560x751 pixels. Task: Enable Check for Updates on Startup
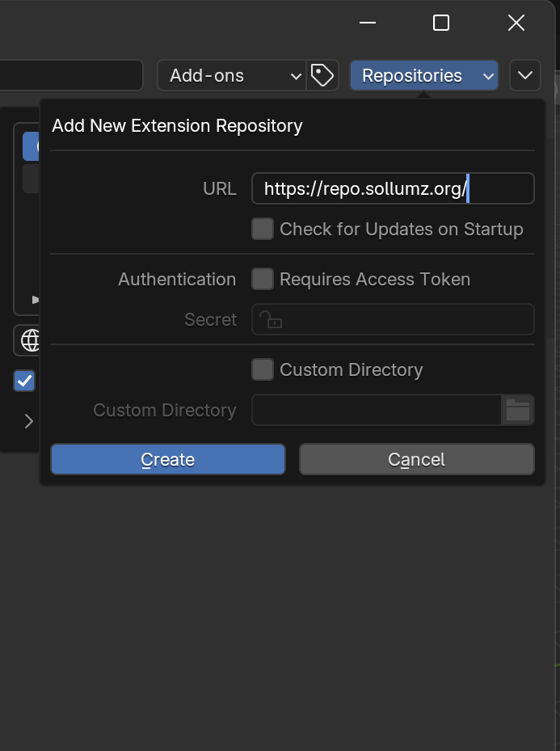pos(263,230)
